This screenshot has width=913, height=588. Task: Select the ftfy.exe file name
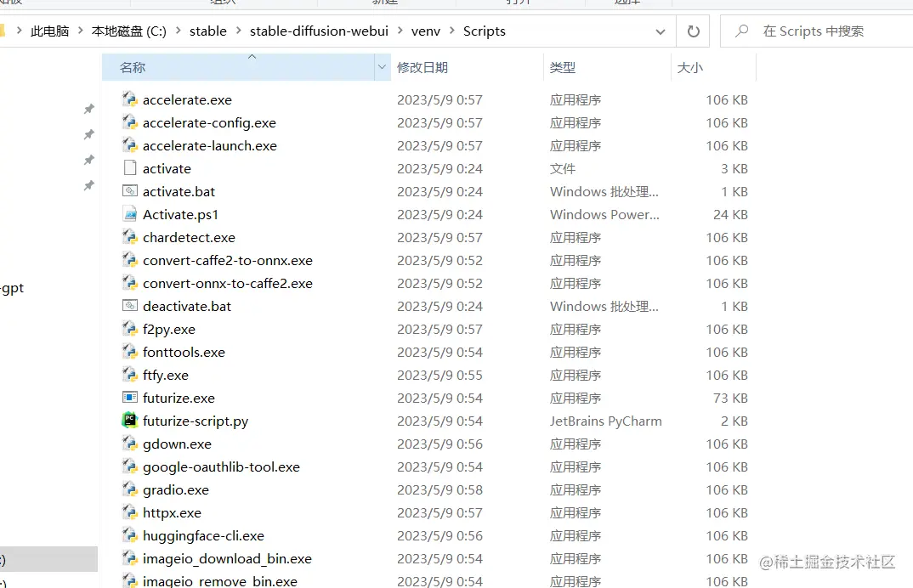click(x=166, y=376)
